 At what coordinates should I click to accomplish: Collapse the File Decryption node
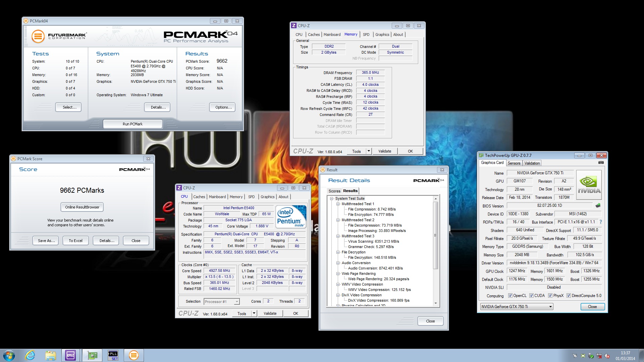tap(338, 252)
